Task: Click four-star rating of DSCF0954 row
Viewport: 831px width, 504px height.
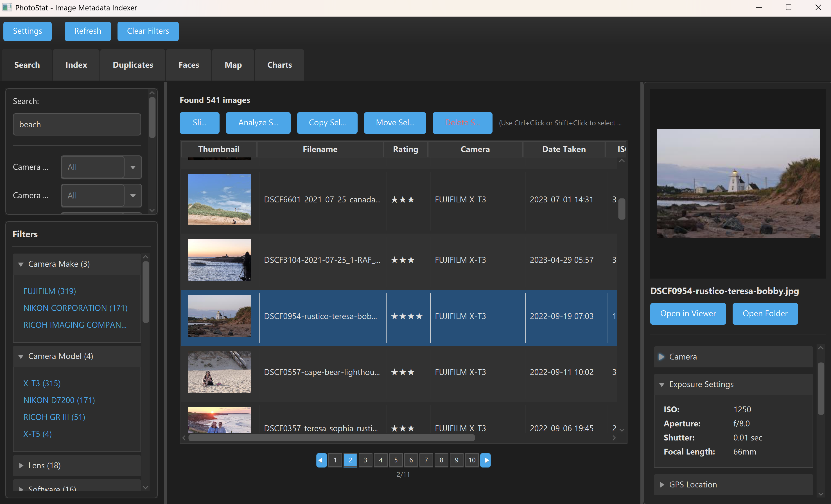Action: 407,316
